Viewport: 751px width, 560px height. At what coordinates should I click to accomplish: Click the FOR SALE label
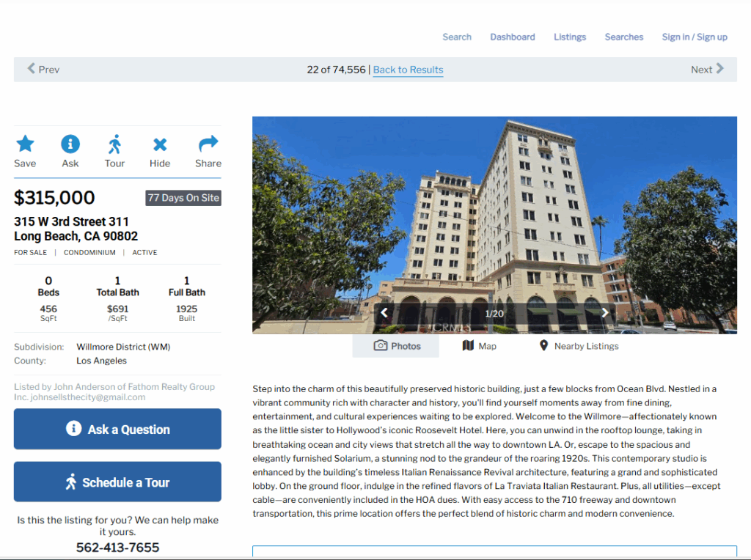click(31, 252)
